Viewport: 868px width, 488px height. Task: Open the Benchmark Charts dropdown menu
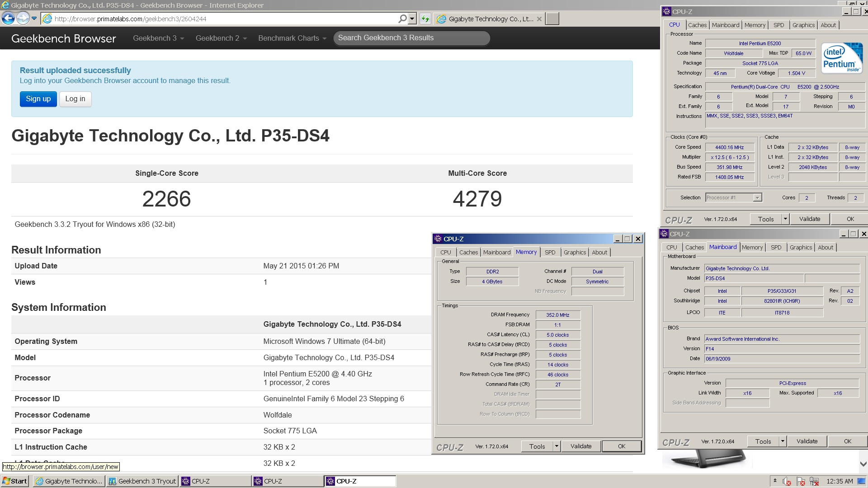pyautogui.click(x=292, y=38)
